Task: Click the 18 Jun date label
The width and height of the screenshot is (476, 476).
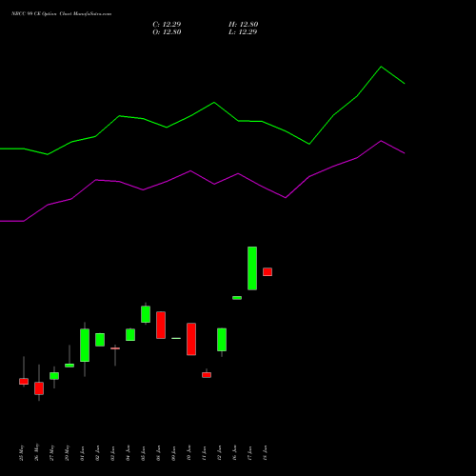Action: coord(265,453)
